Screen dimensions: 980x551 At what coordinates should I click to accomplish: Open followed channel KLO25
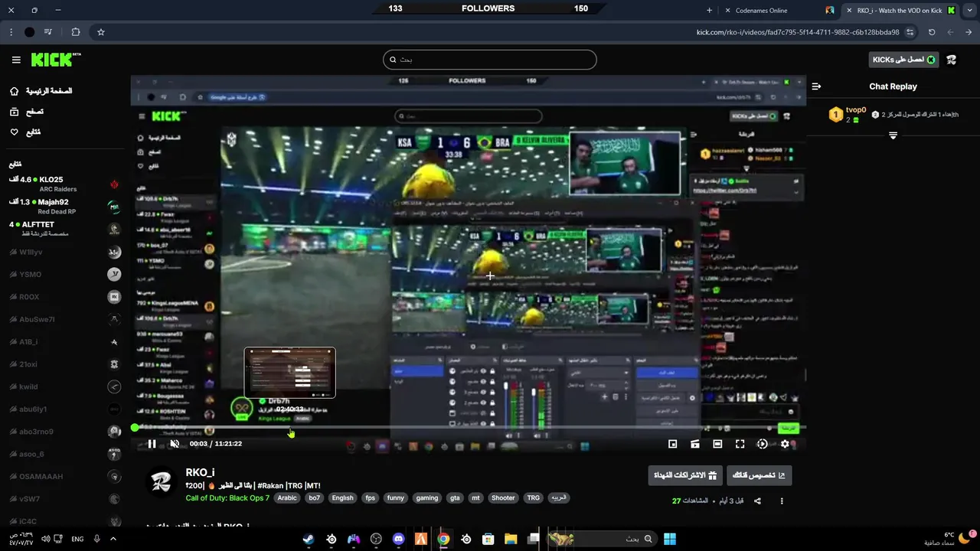(x=64, y=184)
